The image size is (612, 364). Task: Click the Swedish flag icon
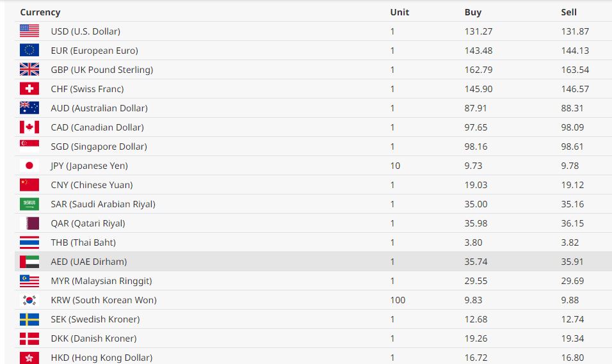(29, 319)
